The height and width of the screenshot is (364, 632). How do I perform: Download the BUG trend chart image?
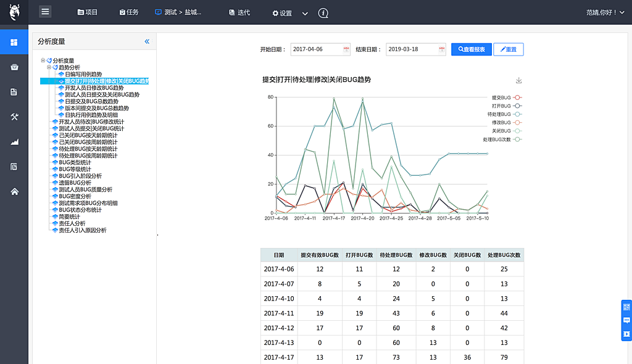click(518, 80)
